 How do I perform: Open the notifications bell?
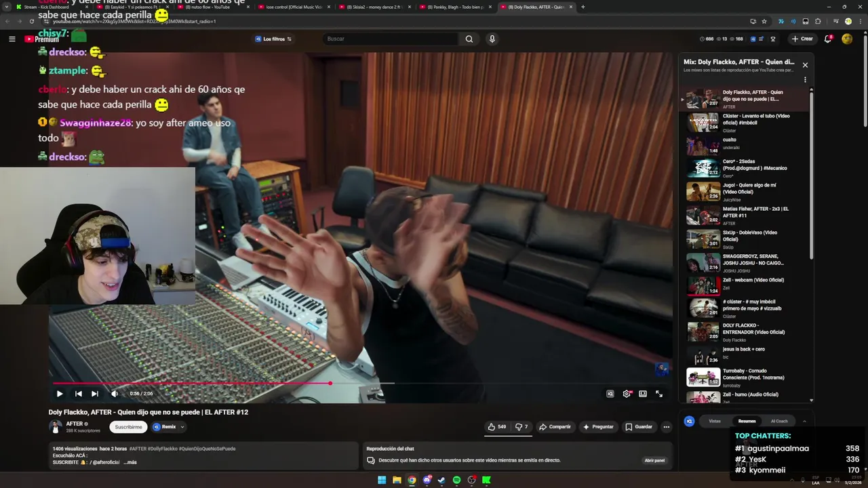click(827, 39)
